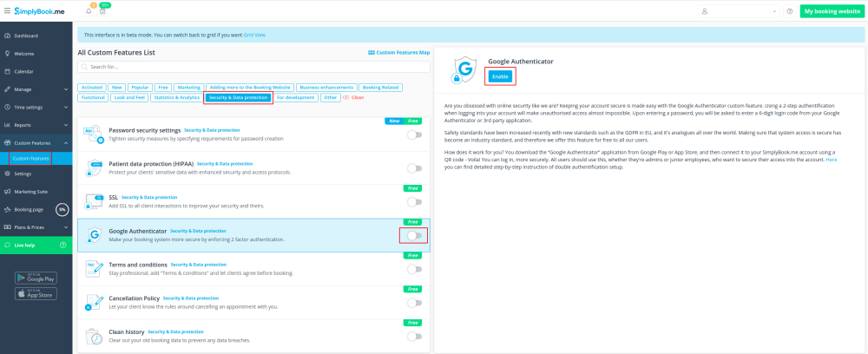Viewport: 868px width, 354px height.
Task: Click the Marketing Suite megaphone icon
Action: (7, 192)
